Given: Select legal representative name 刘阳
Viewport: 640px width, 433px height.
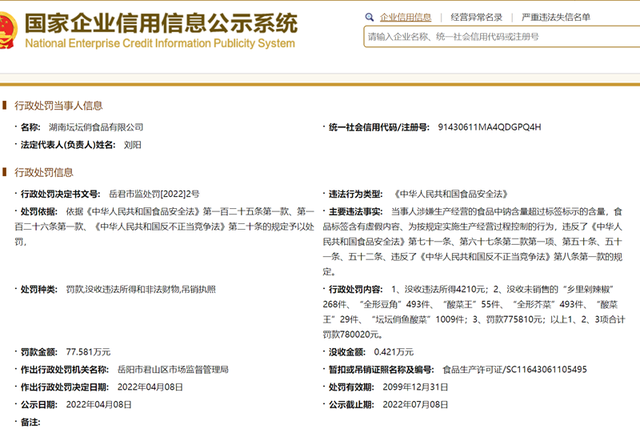Looking at the screenshot, I should click(x=132, y=145).
